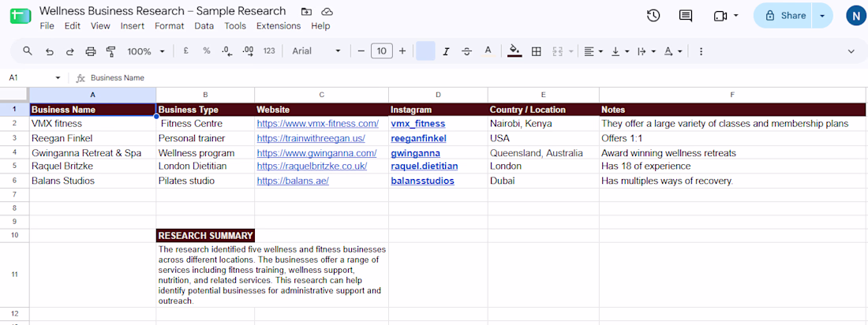This screenshot has height=325, width=868.
Task: Open the horizontal align dropdown
Action: (593, 51)
